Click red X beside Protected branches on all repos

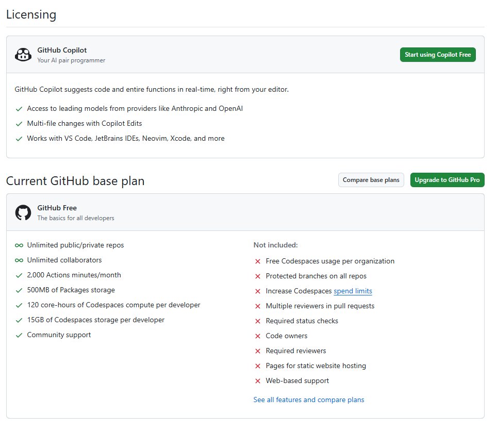click(258, 276)
